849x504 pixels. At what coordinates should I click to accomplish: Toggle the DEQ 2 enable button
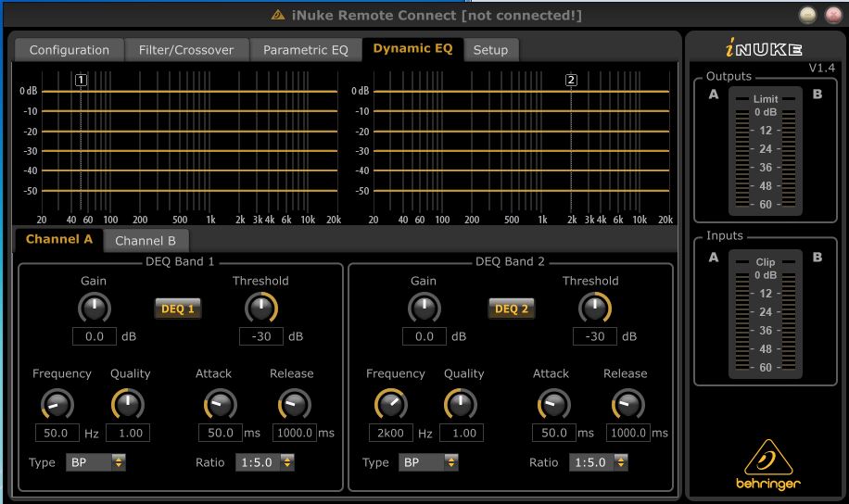[x=512, y=309]
